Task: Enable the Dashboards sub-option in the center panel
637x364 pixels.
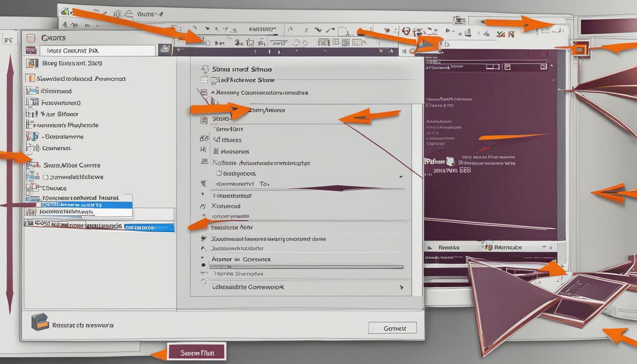Action: click(x=218, y=173)
